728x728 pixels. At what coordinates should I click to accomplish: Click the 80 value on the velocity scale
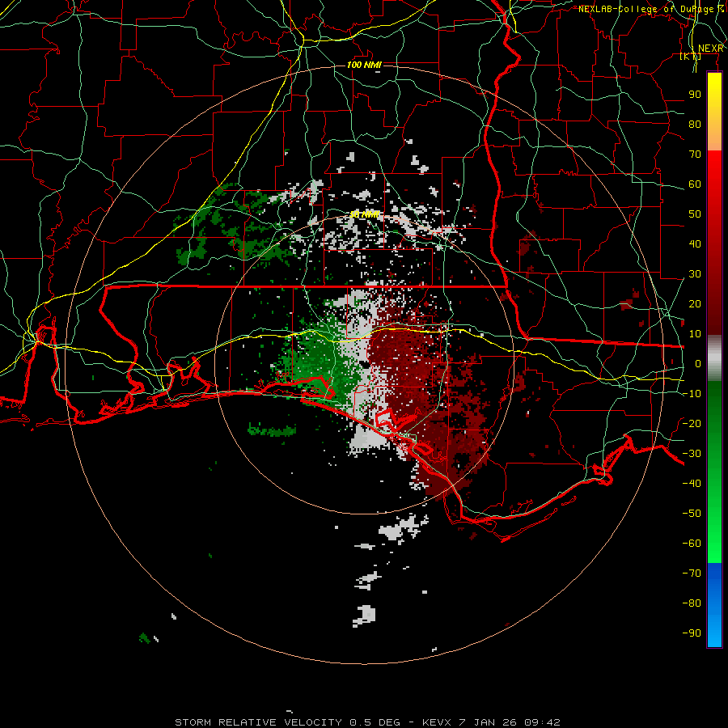695,125
